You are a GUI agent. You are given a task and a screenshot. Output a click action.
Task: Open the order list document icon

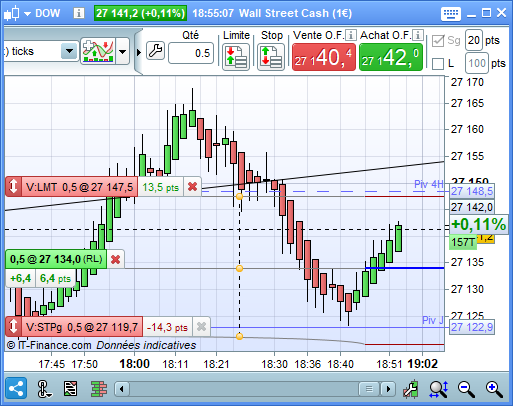pos(71,389)
